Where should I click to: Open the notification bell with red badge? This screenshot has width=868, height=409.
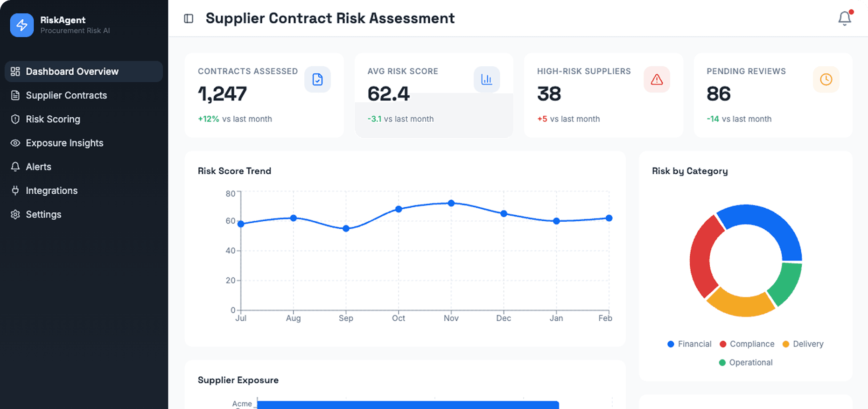(x=845, y=18)
